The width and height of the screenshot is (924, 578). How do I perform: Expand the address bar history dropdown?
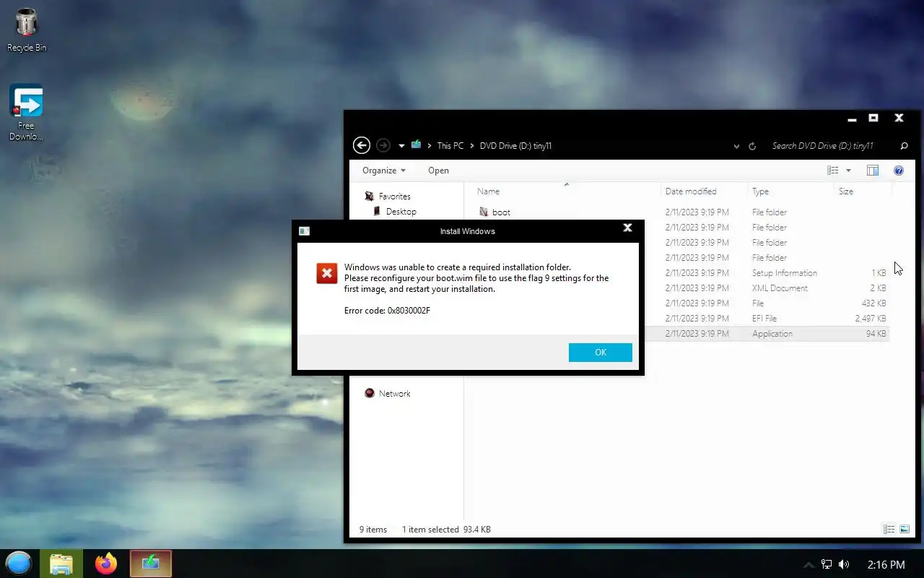[x=736, y=146]
